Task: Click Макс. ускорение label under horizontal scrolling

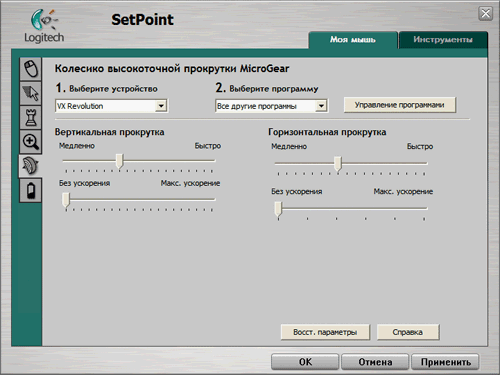Action: 403,192
